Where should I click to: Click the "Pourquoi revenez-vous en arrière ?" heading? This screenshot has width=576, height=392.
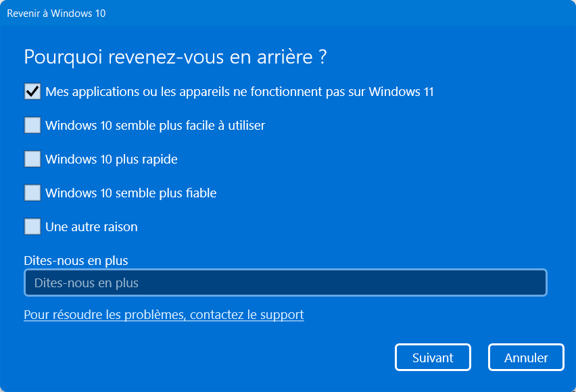click(175, 57)
